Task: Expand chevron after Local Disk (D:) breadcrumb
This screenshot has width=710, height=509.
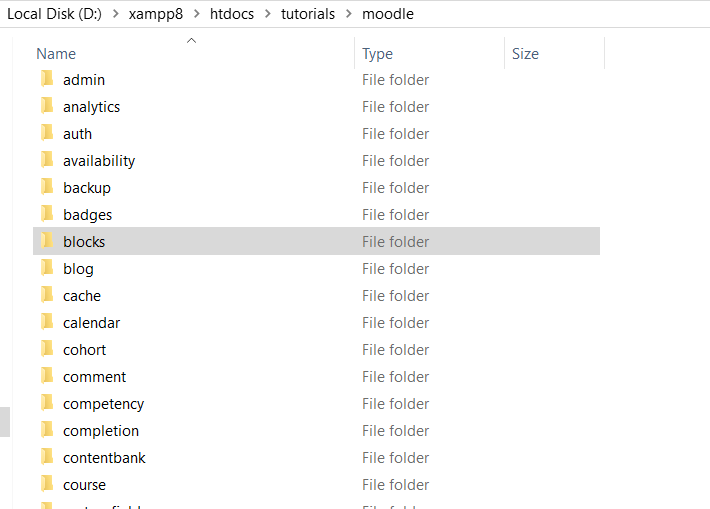Action: pyautogui.click(x=116, y=14)
